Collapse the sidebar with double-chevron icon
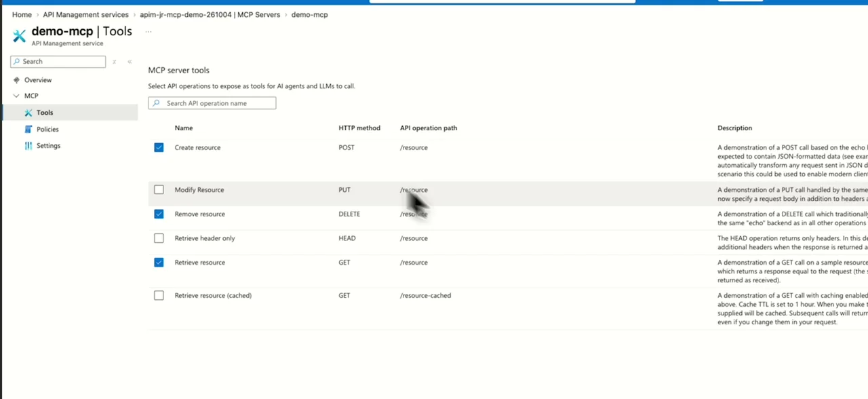Screen dimensions: 868x399 point(130,62)
